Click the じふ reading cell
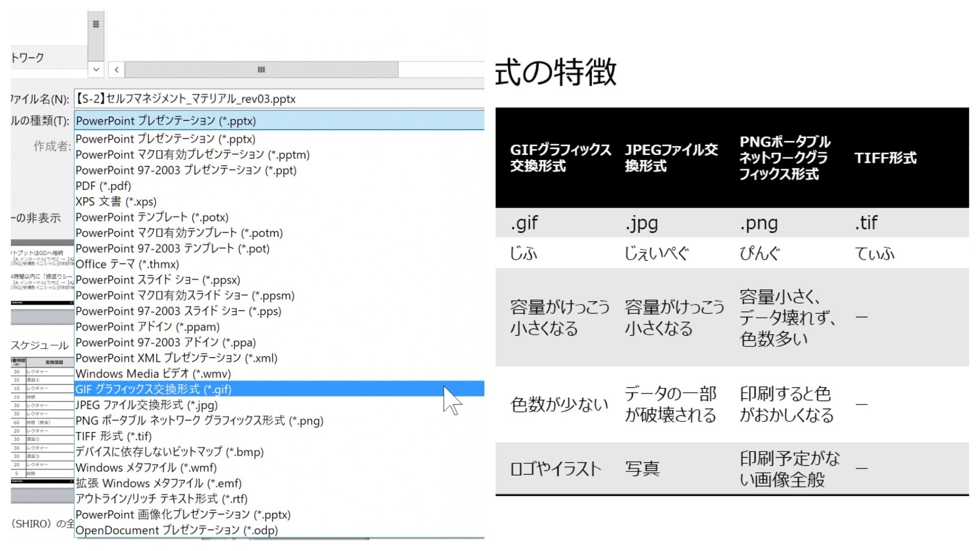 click(524, 254)
